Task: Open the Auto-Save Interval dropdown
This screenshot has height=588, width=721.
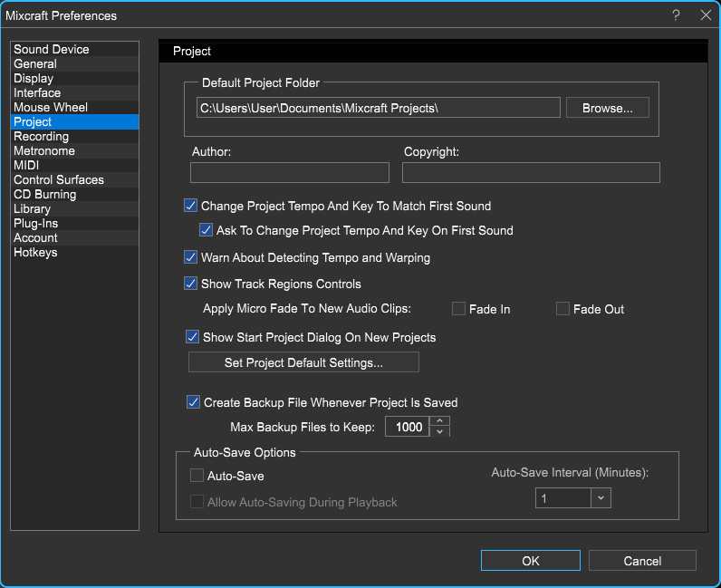Action: point(601,497)
